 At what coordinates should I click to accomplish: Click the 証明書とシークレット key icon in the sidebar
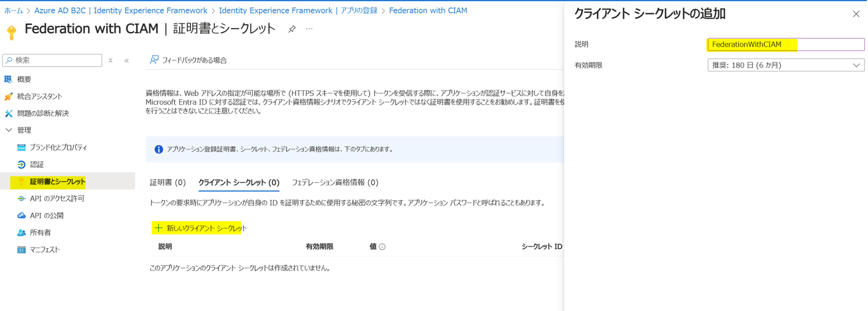[x=21, y=181]
